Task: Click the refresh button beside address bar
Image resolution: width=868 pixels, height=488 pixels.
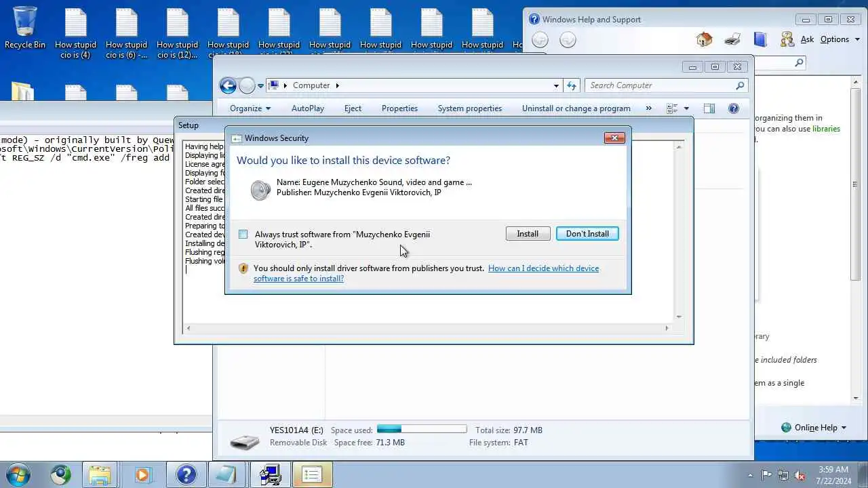Action: [x=572, y=85]
